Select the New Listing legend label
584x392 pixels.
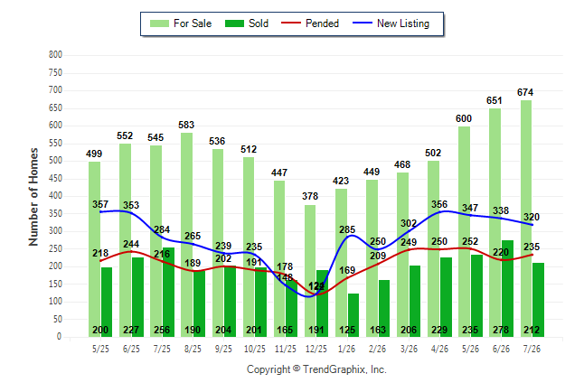tap(403, 23)
